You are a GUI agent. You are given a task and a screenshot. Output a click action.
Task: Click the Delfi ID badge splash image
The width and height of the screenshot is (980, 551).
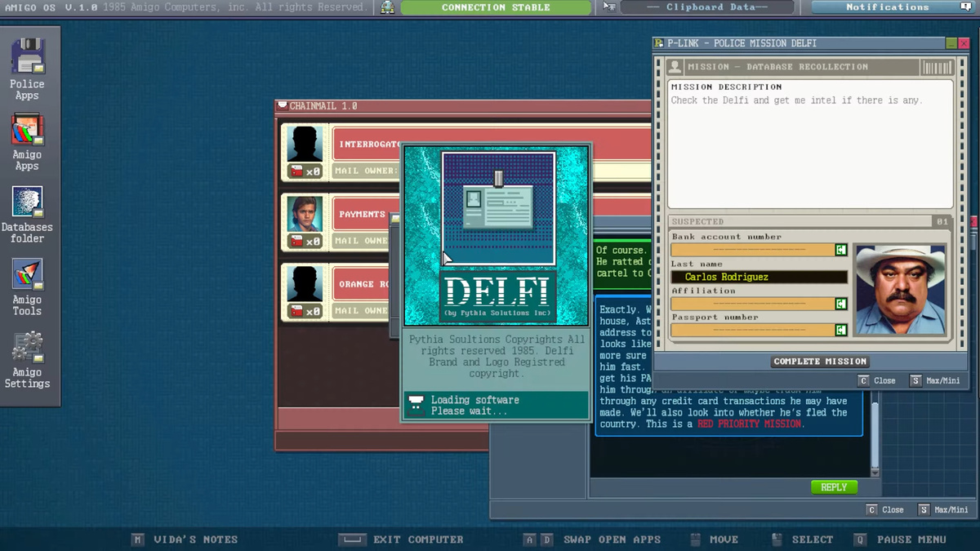(498, 208)
